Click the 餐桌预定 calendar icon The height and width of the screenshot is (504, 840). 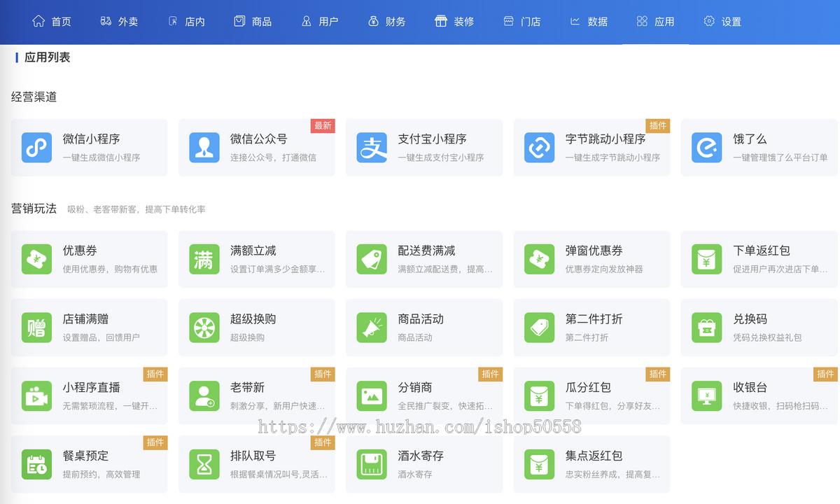36,464
